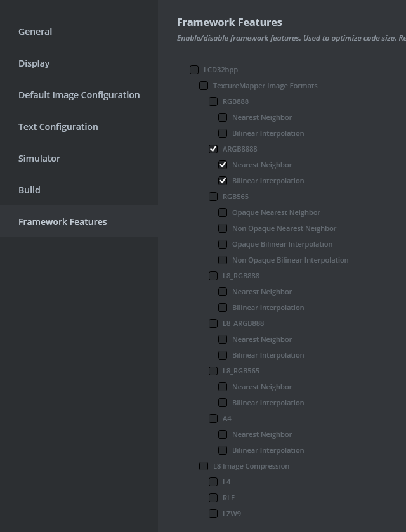Screen dimensions: 406x532
Task: Enable the LCD32bpp checkbox
Action: coord(194,70)
